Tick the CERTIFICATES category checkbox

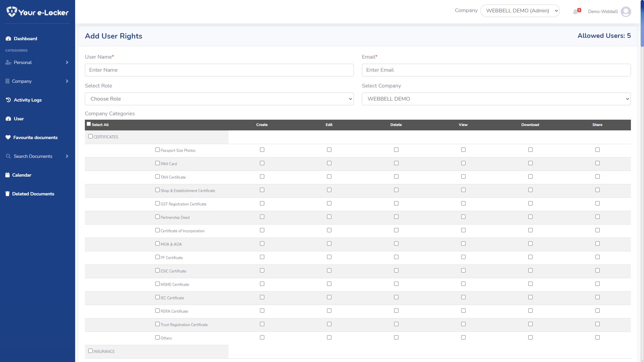(90, 136)
